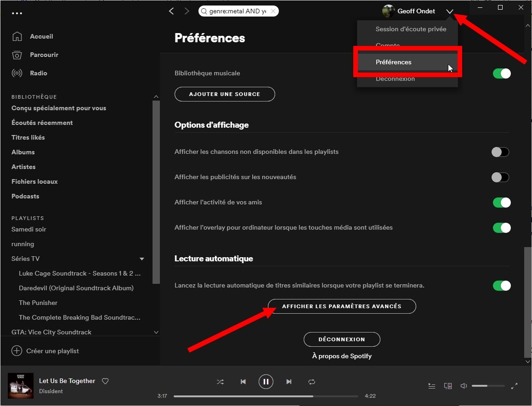
Task: Open the play queue icon
Action: pyautogui.click(x=431, y=386)
